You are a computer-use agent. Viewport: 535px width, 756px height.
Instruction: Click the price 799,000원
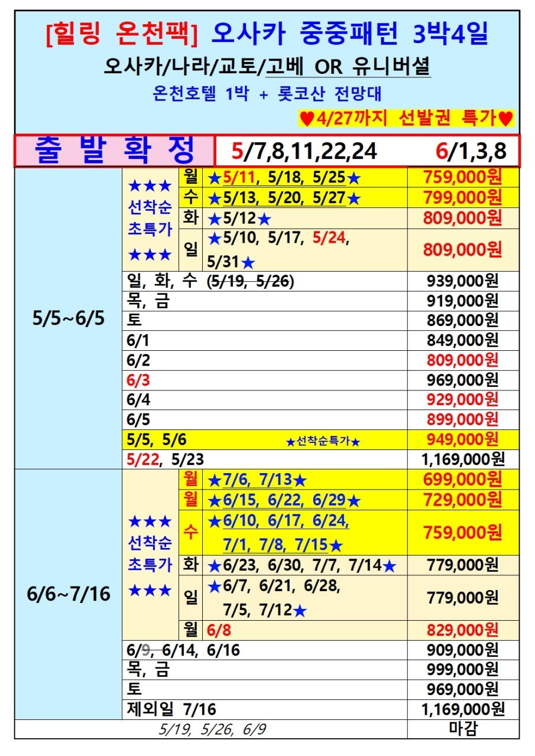coord(463,197)
